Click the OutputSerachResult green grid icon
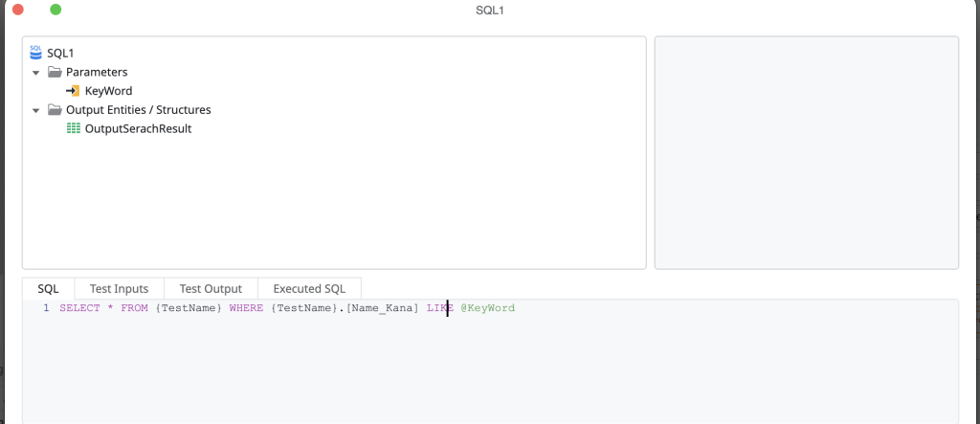980x424 pixels. pos(74,128)
